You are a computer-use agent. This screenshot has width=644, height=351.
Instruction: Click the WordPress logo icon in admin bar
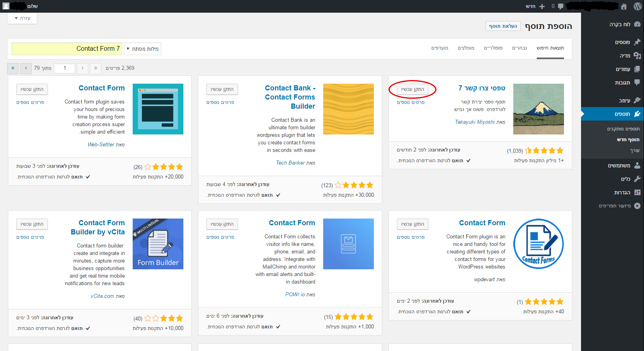point(637,6)
